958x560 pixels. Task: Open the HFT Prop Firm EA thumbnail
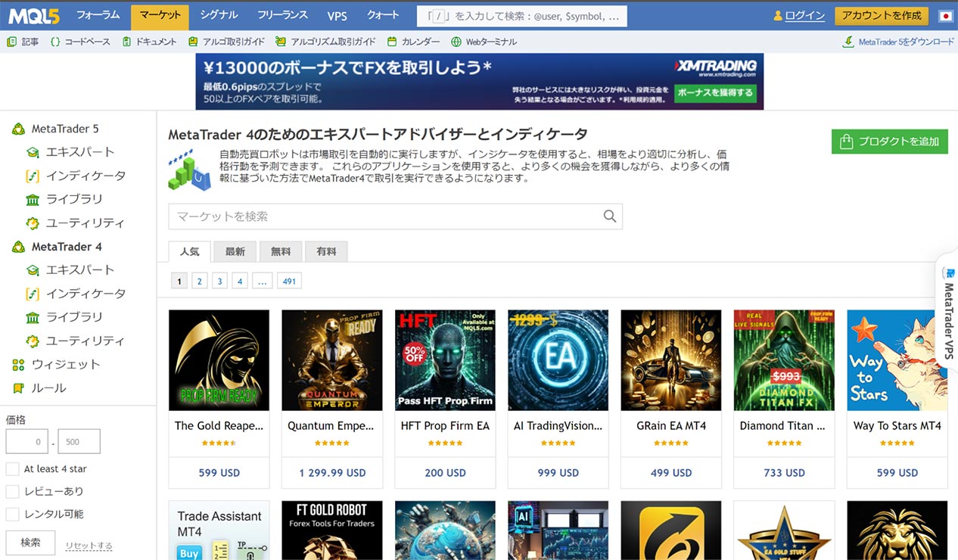445,360
